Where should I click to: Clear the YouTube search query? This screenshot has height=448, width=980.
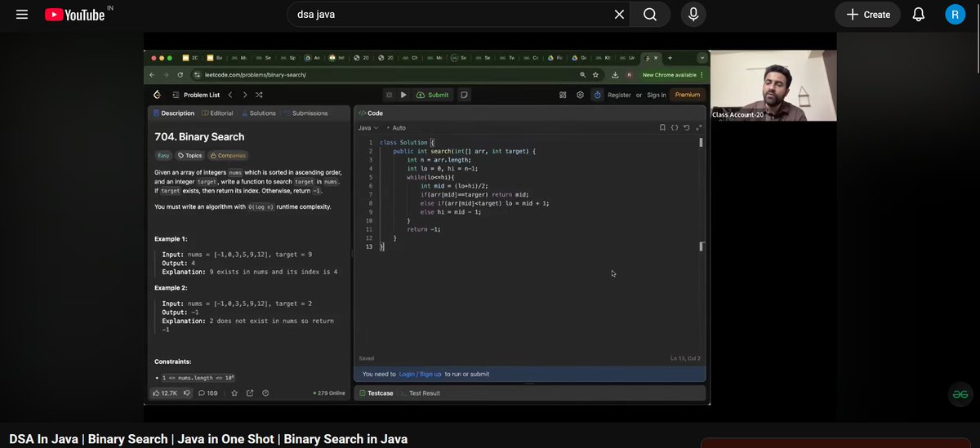tap(619, 15)
